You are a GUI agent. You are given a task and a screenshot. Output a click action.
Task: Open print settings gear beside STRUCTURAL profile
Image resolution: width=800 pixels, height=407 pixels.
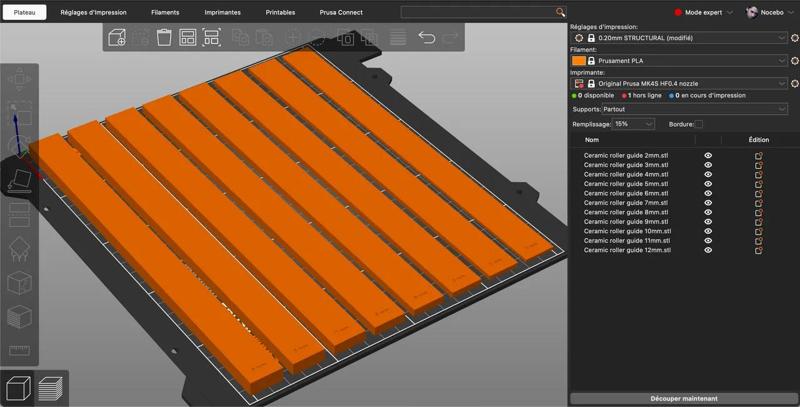[794, 38]
